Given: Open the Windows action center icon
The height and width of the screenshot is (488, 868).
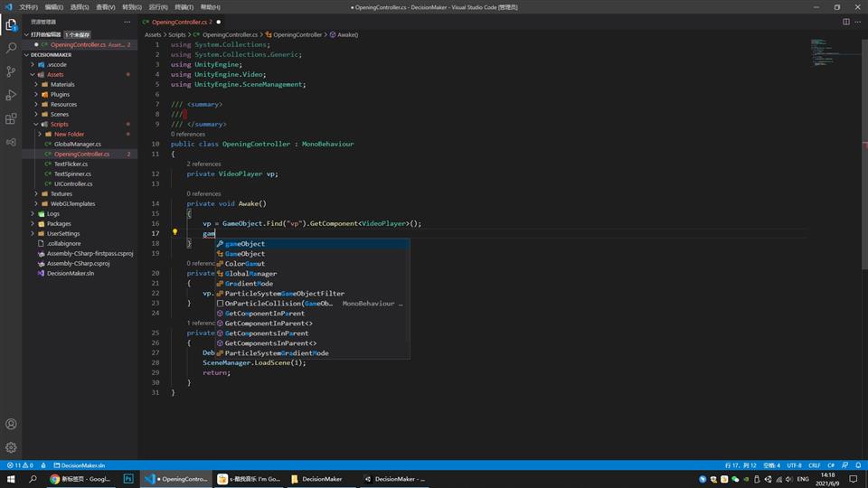Looking at the screenshot, I should (x=853, y=479).
